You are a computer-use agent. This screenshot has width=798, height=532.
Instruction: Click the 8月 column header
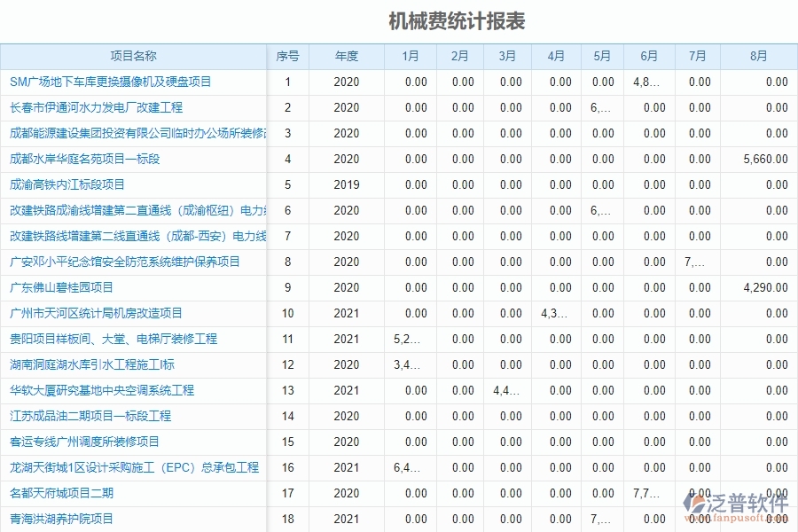pos(758,56)
